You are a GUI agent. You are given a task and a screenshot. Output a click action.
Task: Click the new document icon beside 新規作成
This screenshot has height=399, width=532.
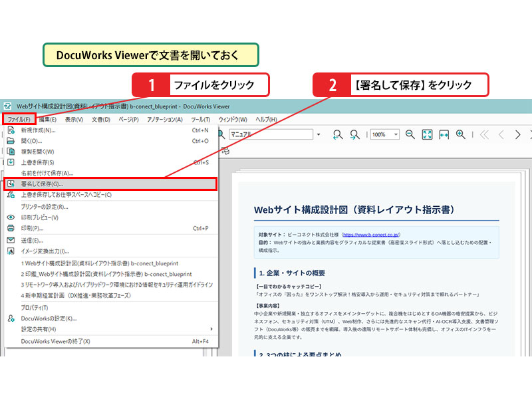tap(11, 130)
